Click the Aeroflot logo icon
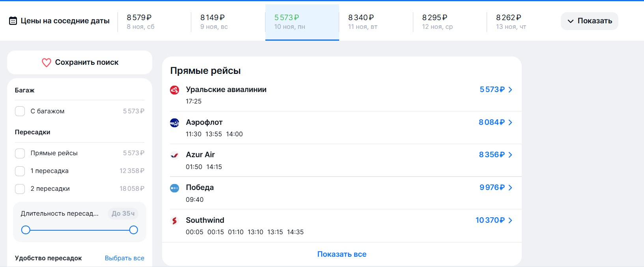Viewport: 644px width, 267px height. pyautogui.click(x=174, y=123)
